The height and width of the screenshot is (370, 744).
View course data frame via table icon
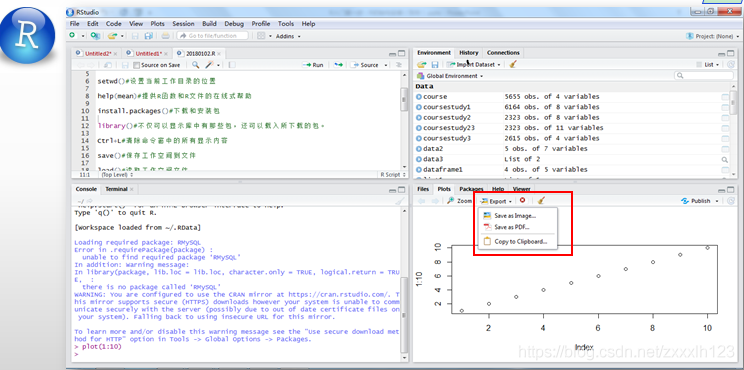coord(725,97)
